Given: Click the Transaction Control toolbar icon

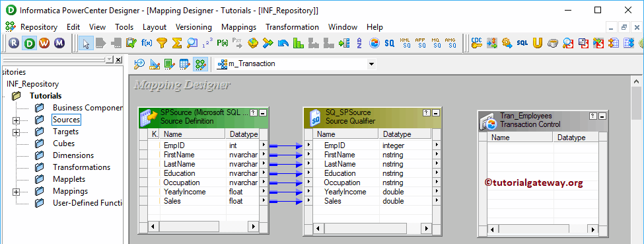Looking at the screenshot, I should [x=374, y=43].
